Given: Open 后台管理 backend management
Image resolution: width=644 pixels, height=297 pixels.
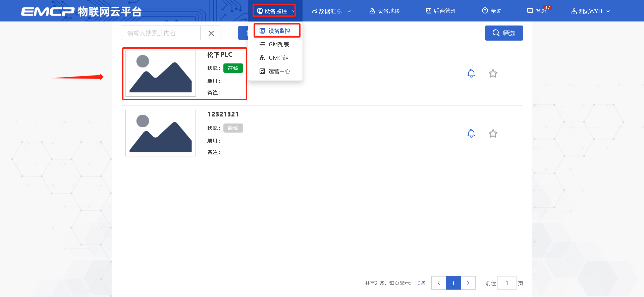Looking at the screenshot, I should 441,11.
